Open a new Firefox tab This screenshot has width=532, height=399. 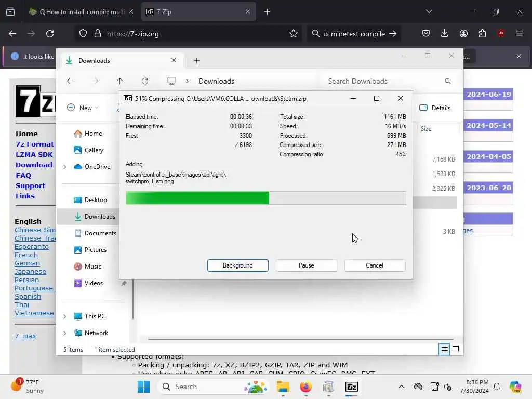(x=268, y=12)
